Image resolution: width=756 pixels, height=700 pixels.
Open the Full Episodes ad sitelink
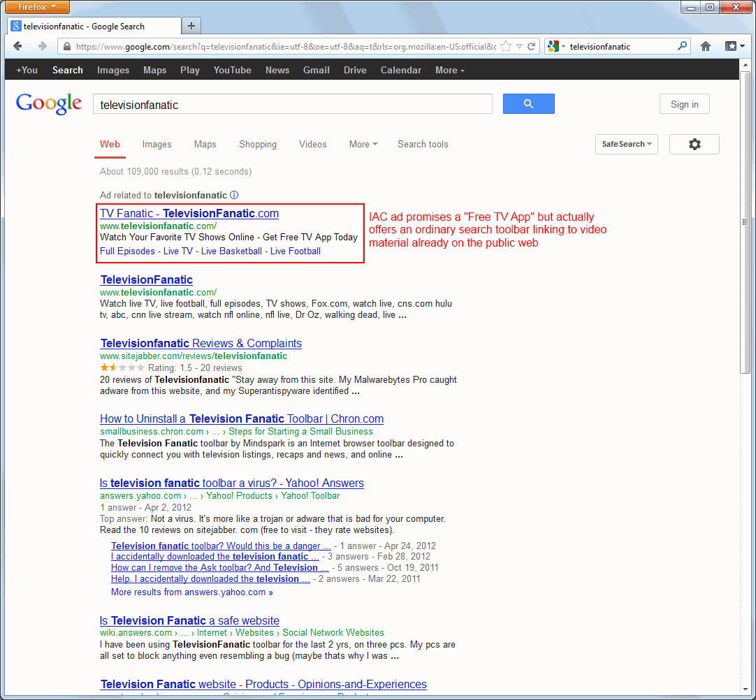[x=127, y=251]
